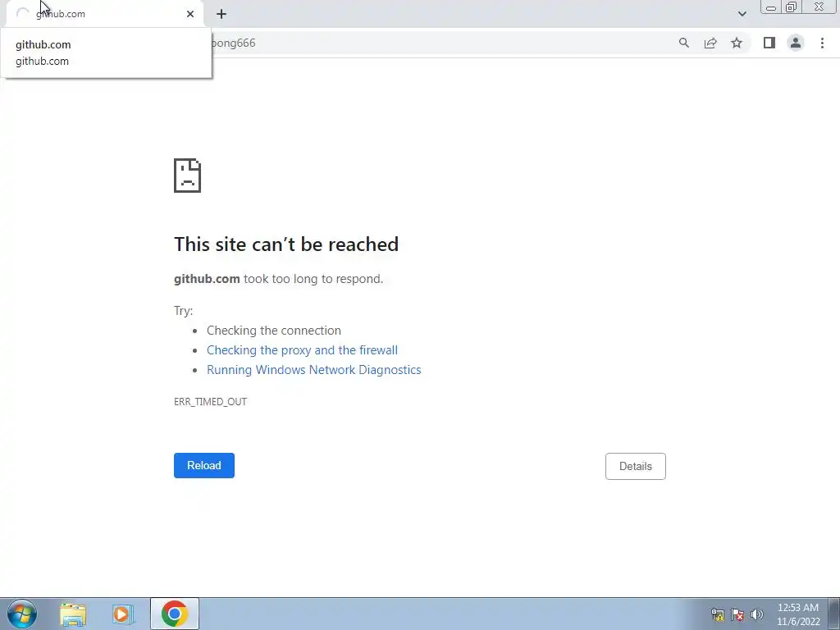Open Windows Media Player from taskbar
The height and width of the screenshot is (630, 840).
[122, 614]
